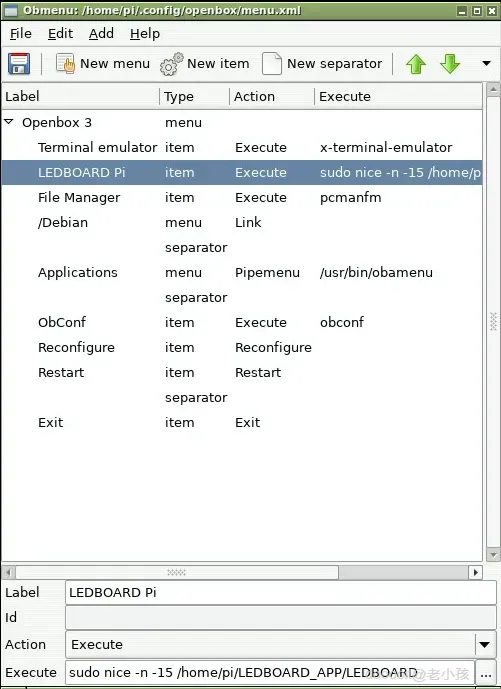
Task: Open the File menu
Action: tap(21, 34)
